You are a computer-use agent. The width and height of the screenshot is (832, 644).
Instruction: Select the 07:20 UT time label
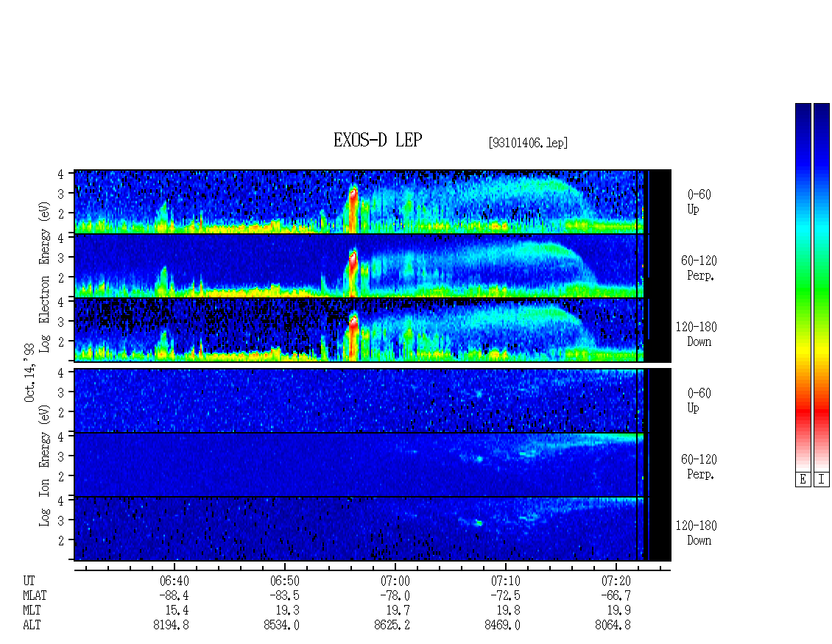(616, 581)
